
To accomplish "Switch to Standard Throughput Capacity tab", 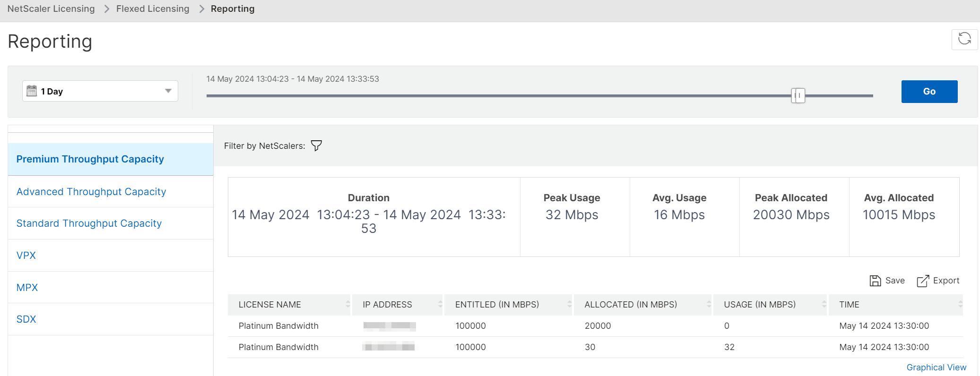I will pyautogui.click(x=111, y=223).
